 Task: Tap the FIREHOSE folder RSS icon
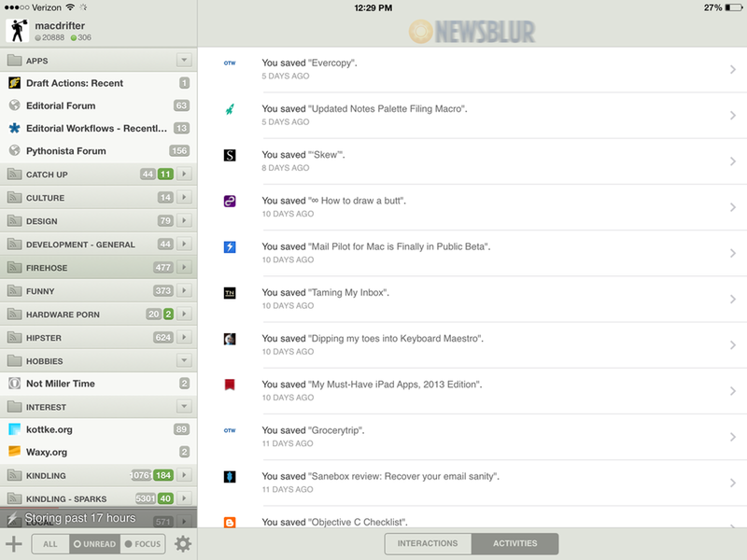point(15,267)
